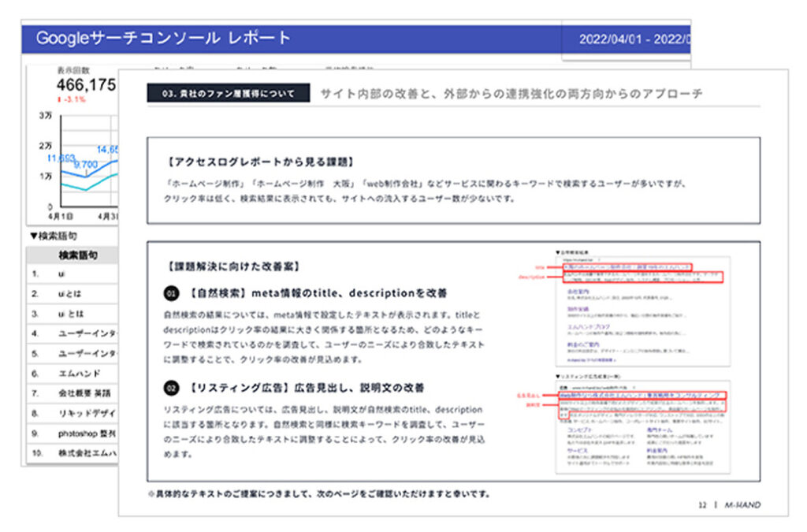807x532 pixels.
Task: Click the コンセプト link in ad screenshot
Action: (579, 430)
